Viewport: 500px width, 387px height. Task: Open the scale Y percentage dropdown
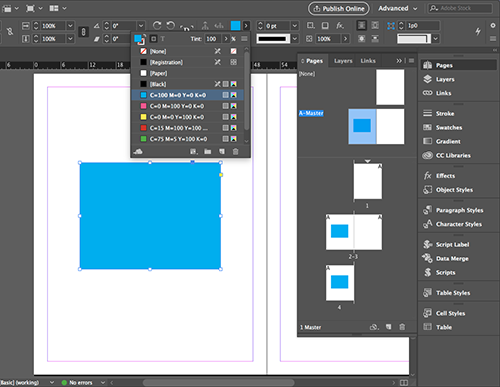pos(70,39)
